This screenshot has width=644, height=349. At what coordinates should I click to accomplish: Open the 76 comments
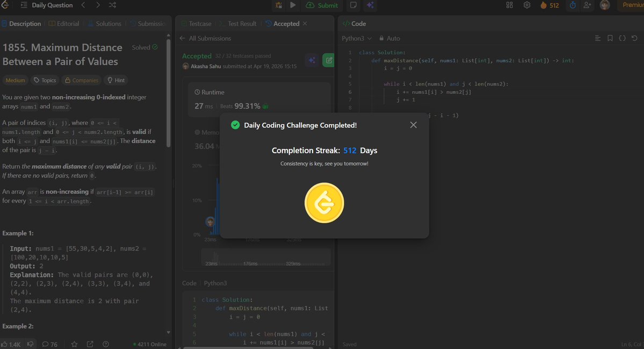click(50, 345)
